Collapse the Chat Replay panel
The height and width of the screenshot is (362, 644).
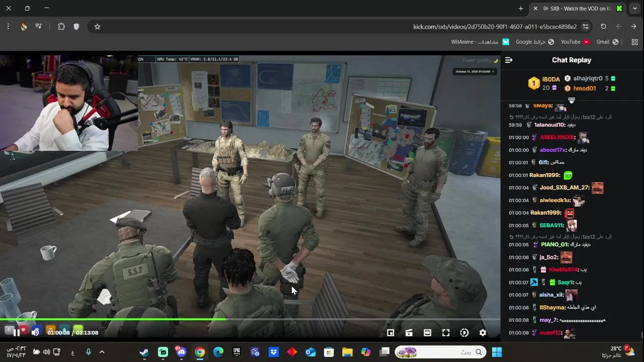(x=509, y=60)
